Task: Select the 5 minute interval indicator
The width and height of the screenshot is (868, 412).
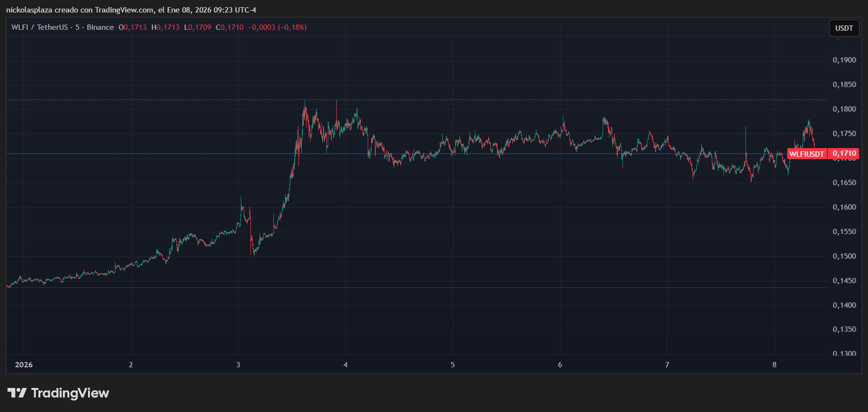Action: pos(77,27)
